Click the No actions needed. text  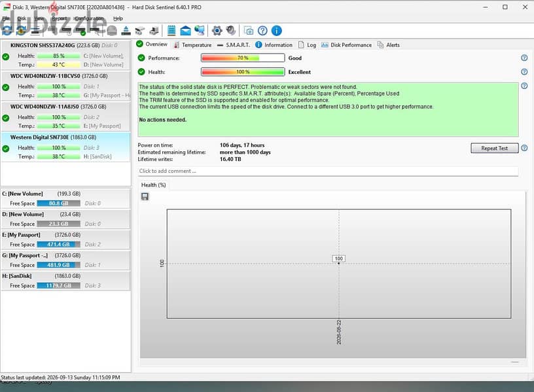pos(163,120)
